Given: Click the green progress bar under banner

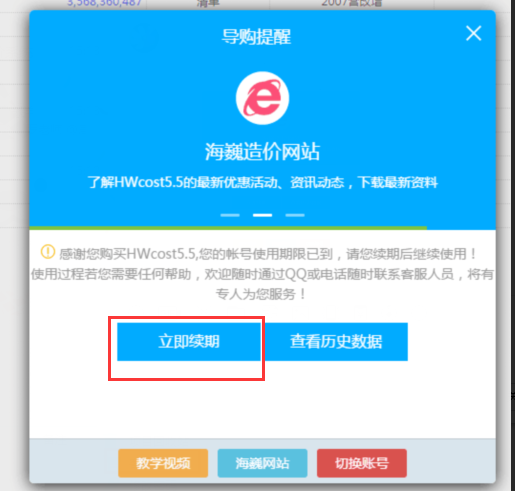Looking at the screenshot, I should click(x=228, y=228).
